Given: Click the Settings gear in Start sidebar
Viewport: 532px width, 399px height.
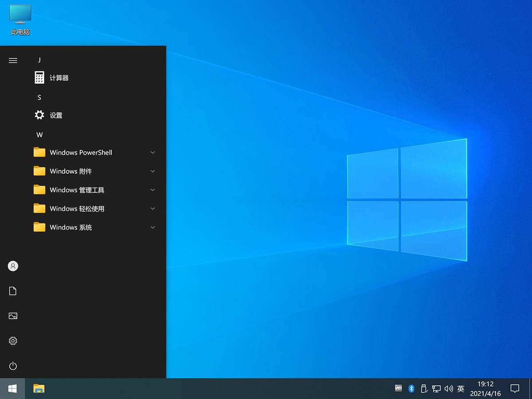Looking at the screenshot, I should click(13, 341).
